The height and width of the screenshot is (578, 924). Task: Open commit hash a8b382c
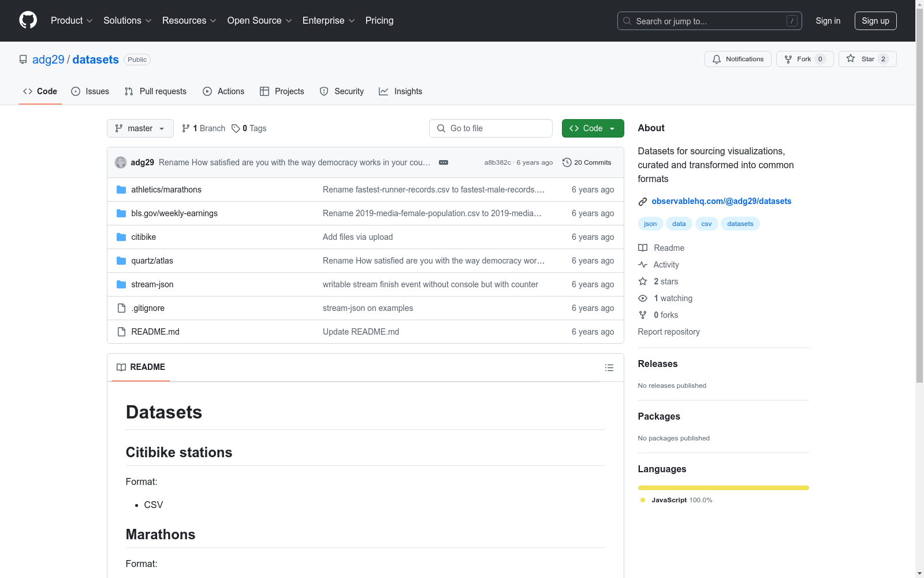tap(498, 163)
